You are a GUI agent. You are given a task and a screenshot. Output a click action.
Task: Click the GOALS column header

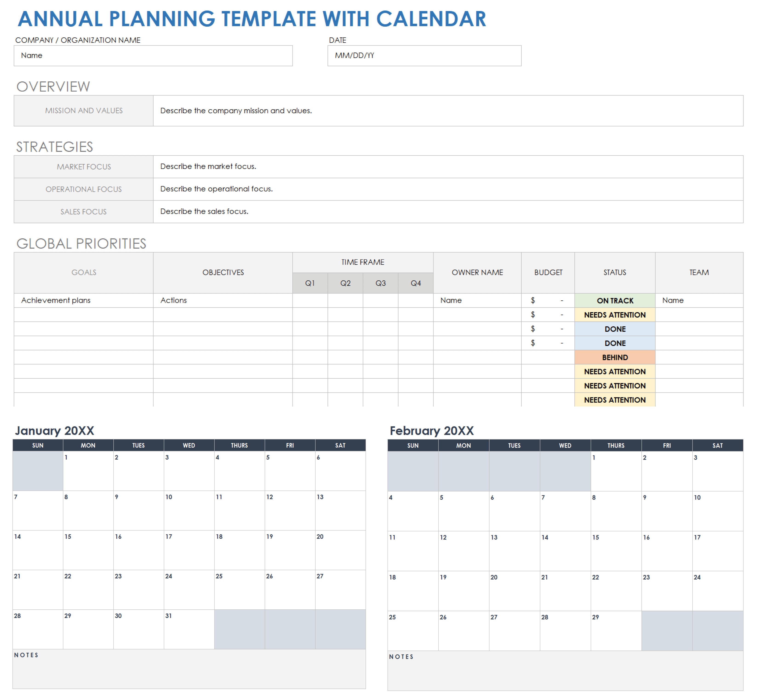[x=84, y=272]
